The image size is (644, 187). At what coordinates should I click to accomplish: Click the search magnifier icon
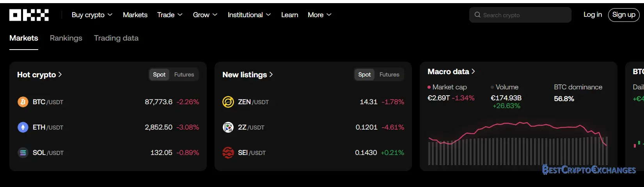[x=477, y=15]
